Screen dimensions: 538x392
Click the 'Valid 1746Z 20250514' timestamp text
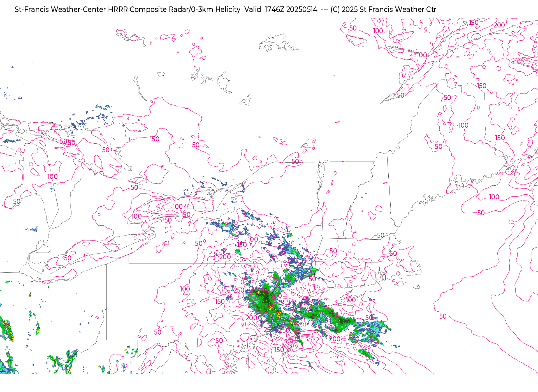pyautogui.click(x=281, y=10)
